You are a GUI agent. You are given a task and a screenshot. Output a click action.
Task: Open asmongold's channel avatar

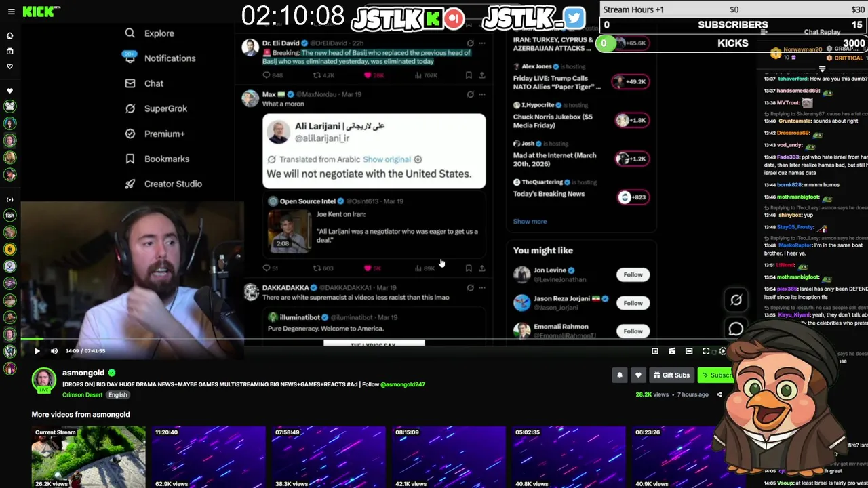point(44,380)
